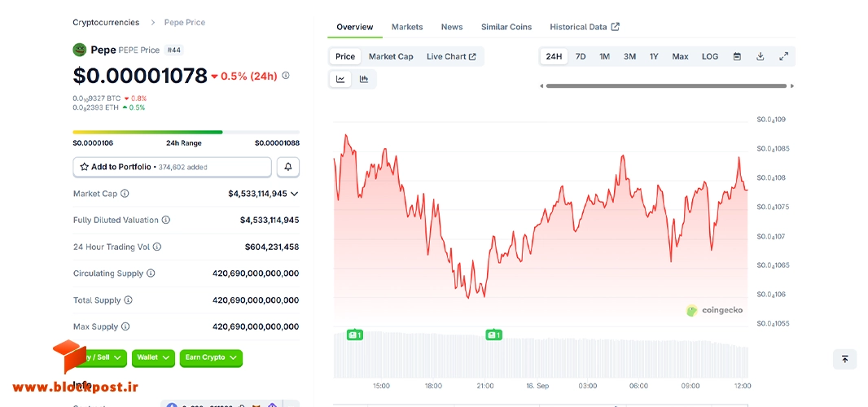
Task: Open the Earn Crypto dropdown
Action: point(211,357)
